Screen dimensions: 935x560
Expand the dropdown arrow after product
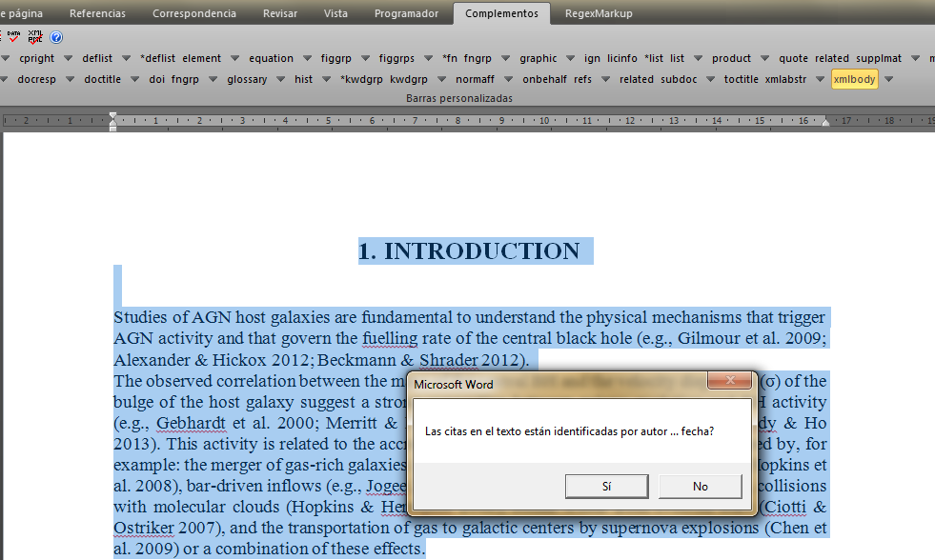coord(764,58)
